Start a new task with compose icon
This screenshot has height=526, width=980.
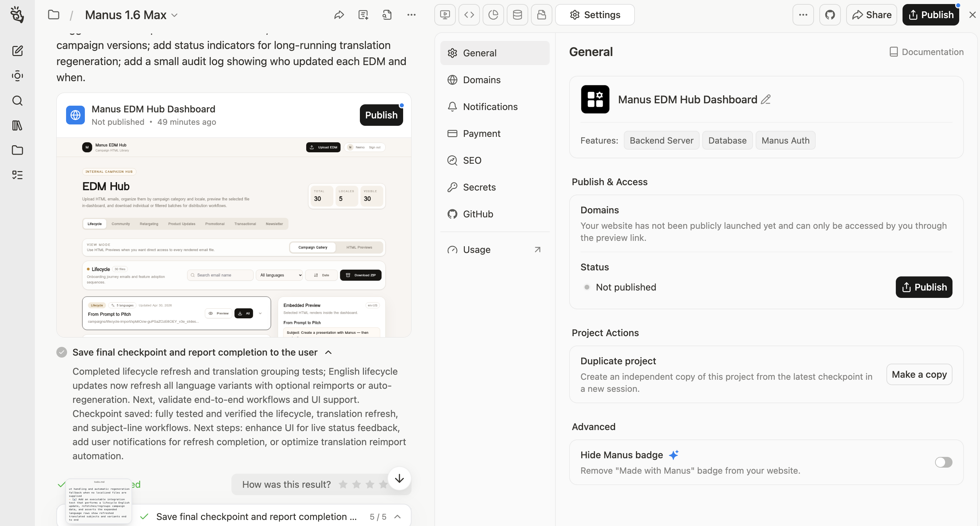point(17,51)
